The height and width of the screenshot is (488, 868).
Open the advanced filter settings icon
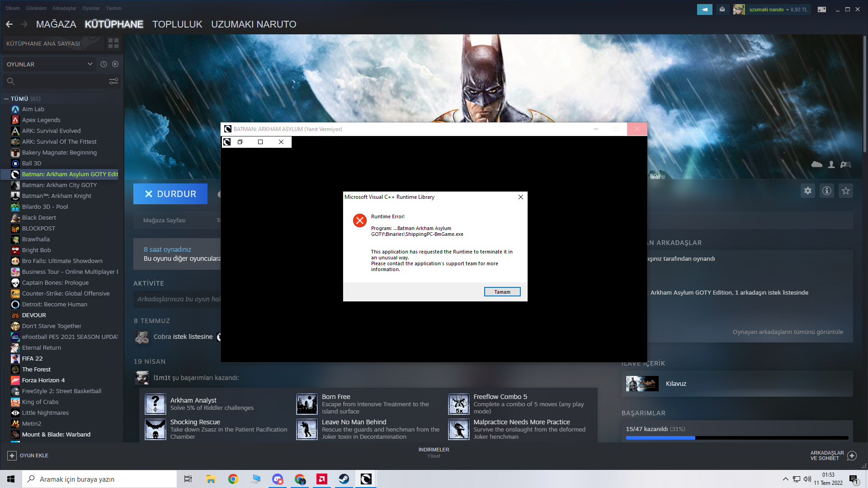[x=113, y=81]
